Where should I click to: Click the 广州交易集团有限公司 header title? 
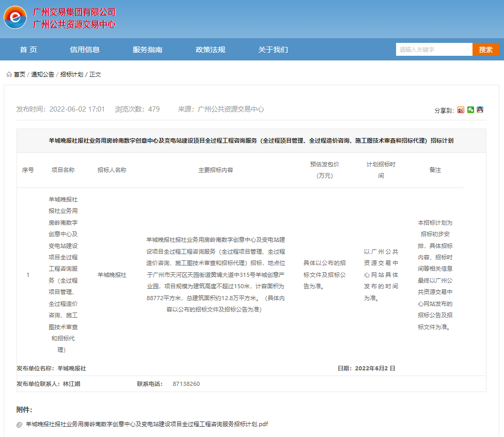(x=74, y=12)
